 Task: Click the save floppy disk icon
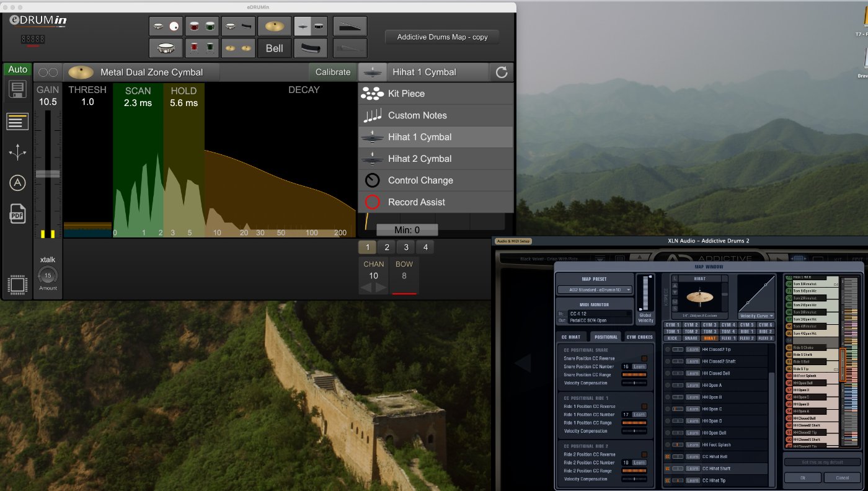(x=17, y=90)
